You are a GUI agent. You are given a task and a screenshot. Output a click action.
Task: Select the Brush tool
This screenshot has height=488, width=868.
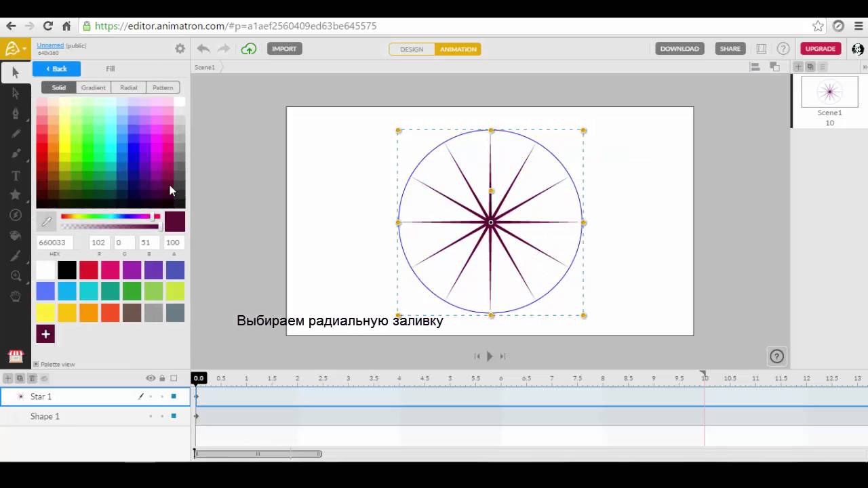(x=16, y=154)
